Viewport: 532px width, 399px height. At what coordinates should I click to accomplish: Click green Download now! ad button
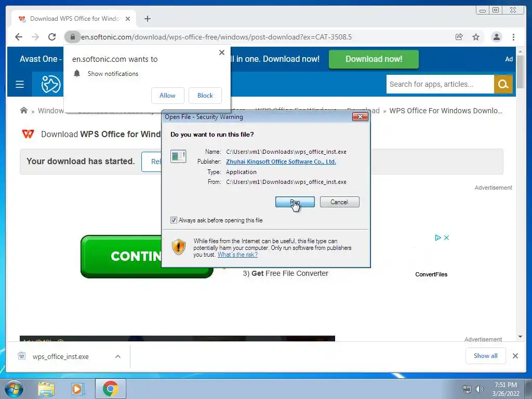point(374,59)
